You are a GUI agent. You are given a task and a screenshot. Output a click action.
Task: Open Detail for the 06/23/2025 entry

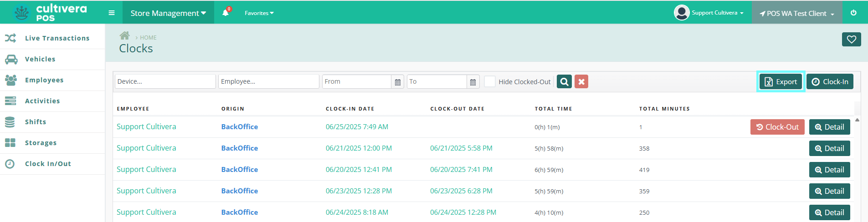[x=829, y=191]
